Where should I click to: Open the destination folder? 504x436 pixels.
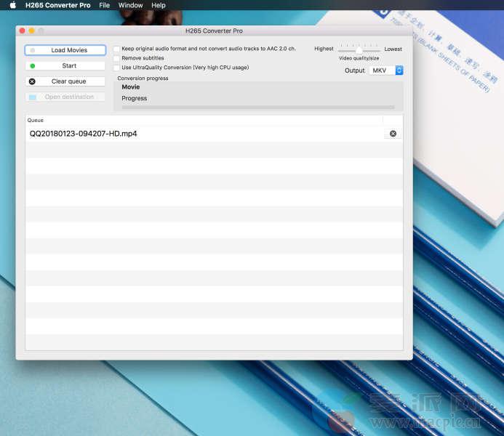pos(65,97)
